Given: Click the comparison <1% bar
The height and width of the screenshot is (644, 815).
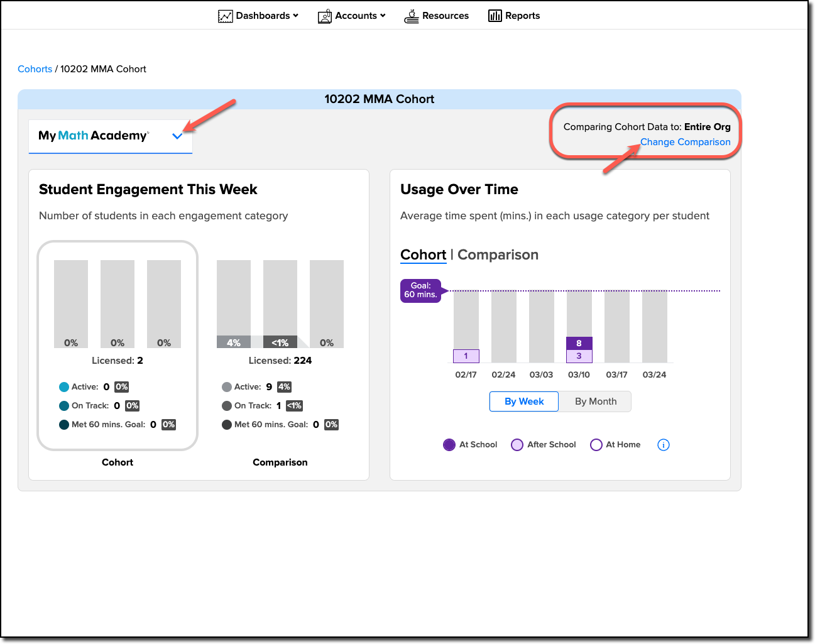Looking at the screenshot, I should 280,342.
